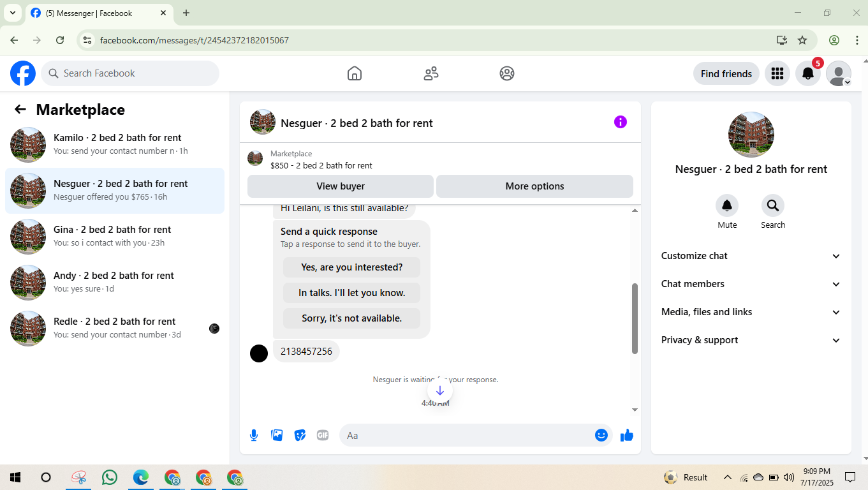868x490 pixels.
Task: Bookmark this page with the star
Action: click(802, 40)
